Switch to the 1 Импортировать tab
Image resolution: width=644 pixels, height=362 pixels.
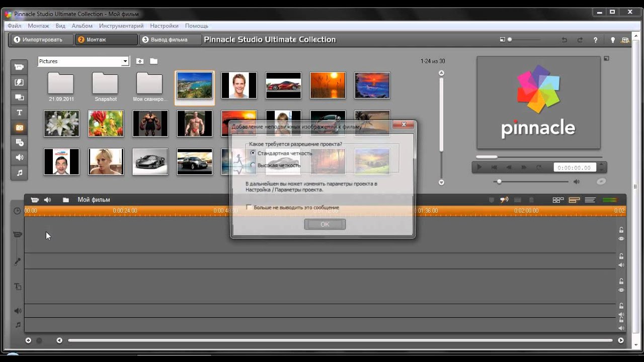coord(41,40)
